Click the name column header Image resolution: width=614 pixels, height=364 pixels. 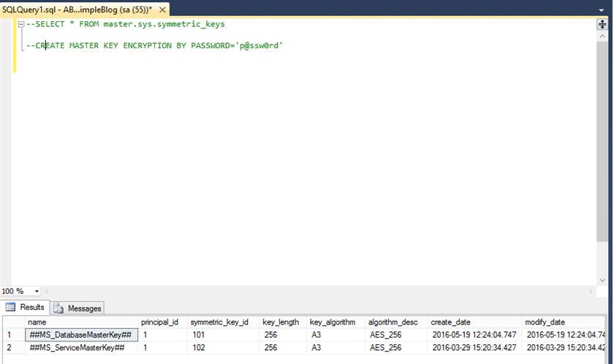tap(81, 322)
